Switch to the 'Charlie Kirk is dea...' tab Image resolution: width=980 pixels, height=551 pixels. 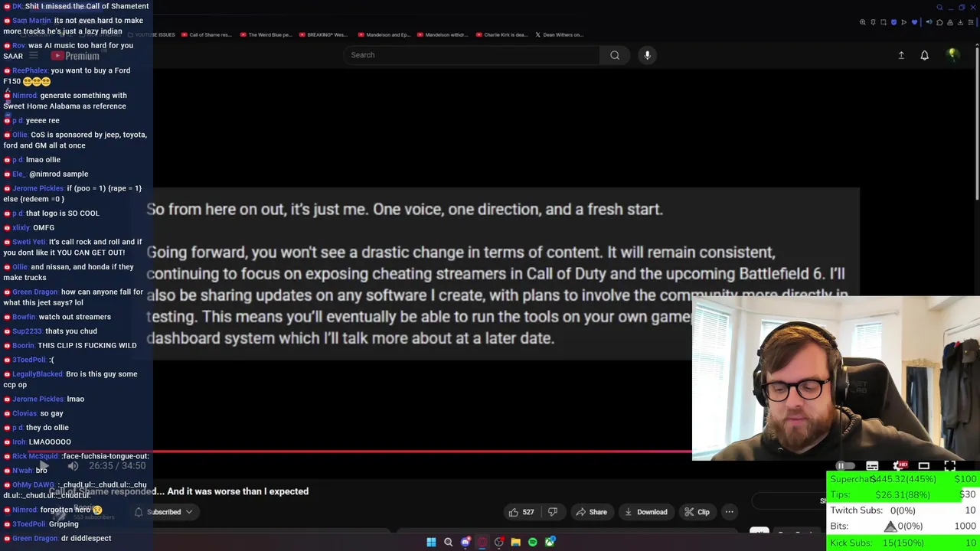pos(501,34)
